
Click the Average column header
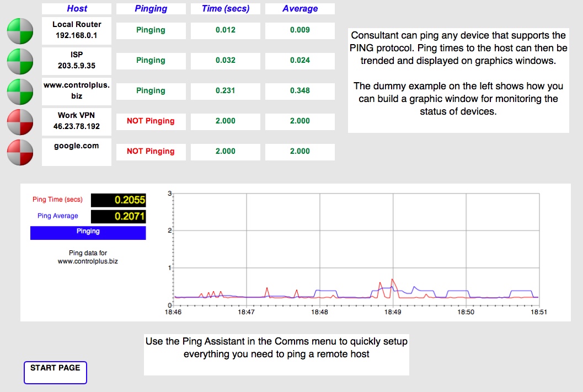(299, 9)
